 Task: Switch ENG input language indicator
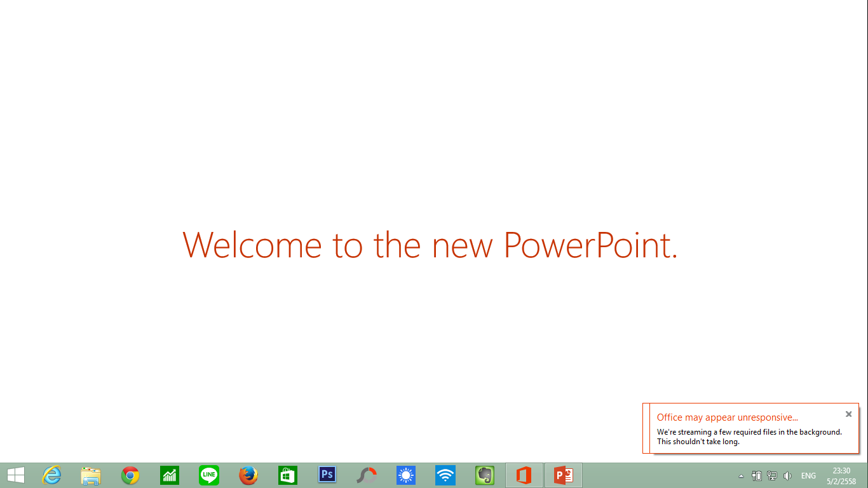point(808,476)
